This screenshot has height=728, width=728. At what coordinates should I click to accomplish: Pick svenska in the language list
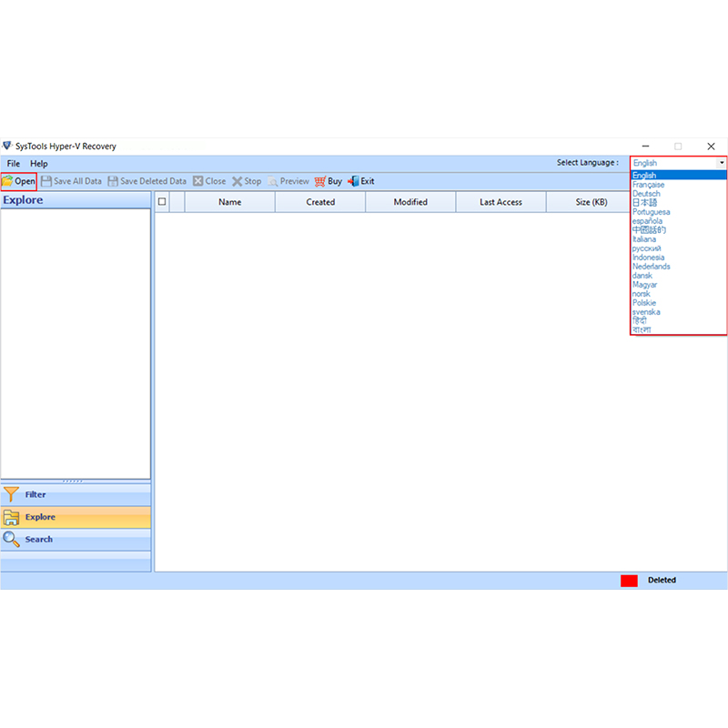pyautogui.click(x=679, y=312)
